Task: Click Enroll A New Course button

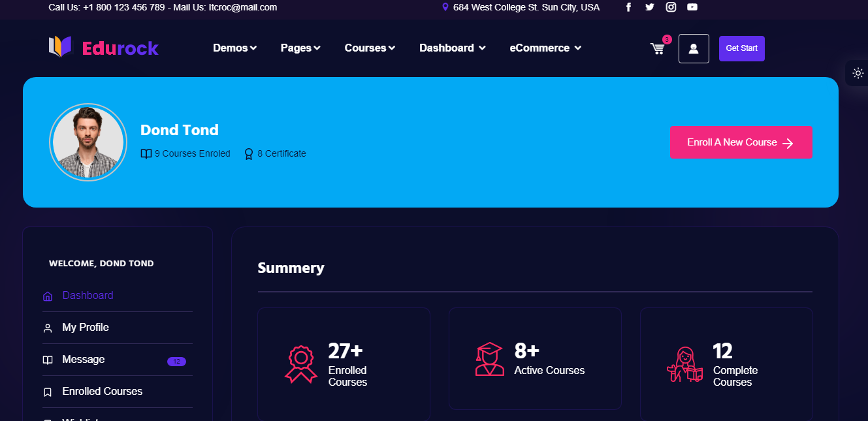Action: point(741,142)
